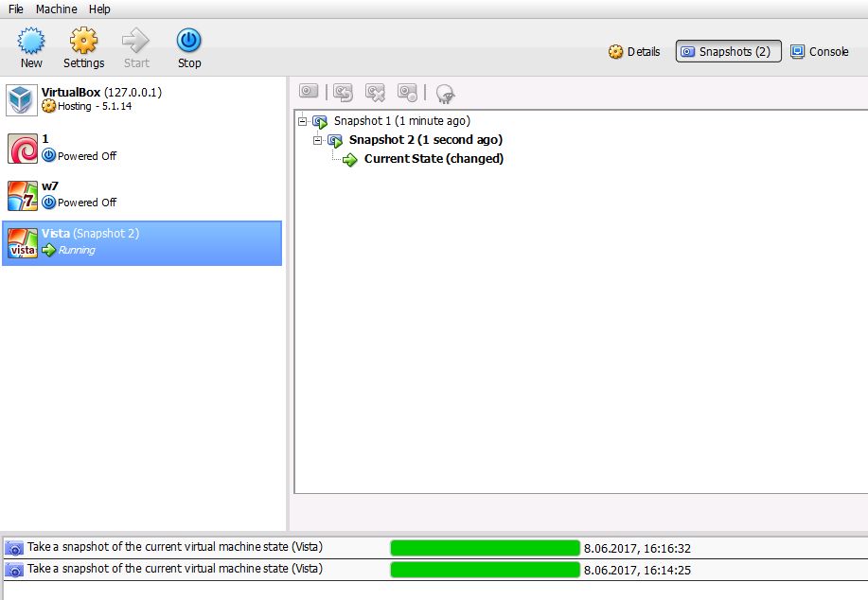Click camera icon of the 16:14:25 task

point(14,570)
